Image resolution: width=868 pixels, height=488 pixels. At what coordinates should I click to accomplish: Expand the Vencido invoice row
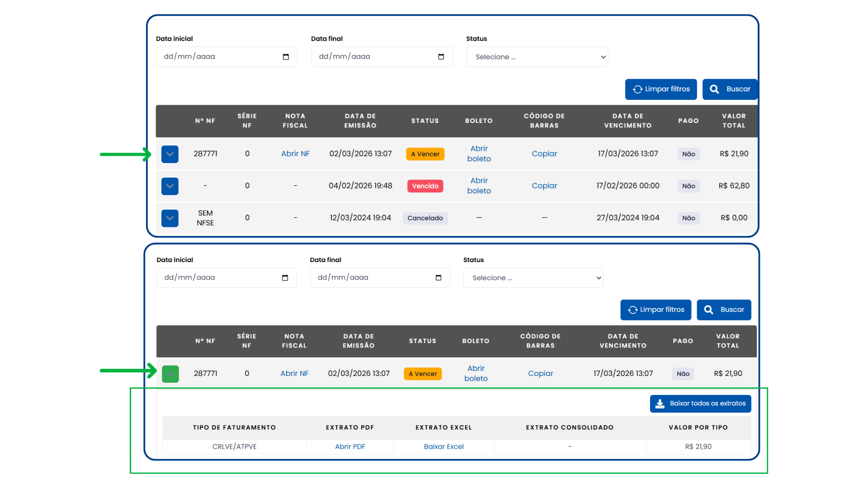click(x=170, y=186)
